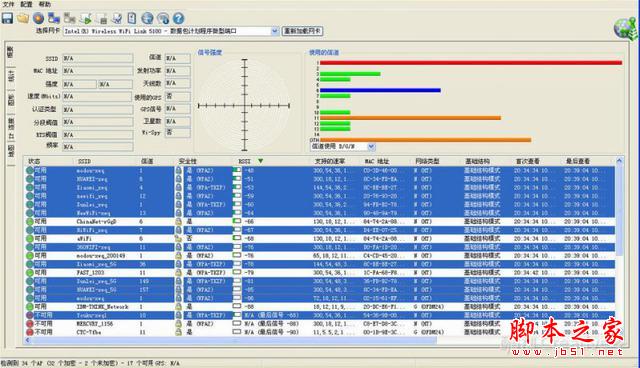Click the blue checkmark toolbar icon
Screen dimensions: 640x368
(x=117, y=18)
